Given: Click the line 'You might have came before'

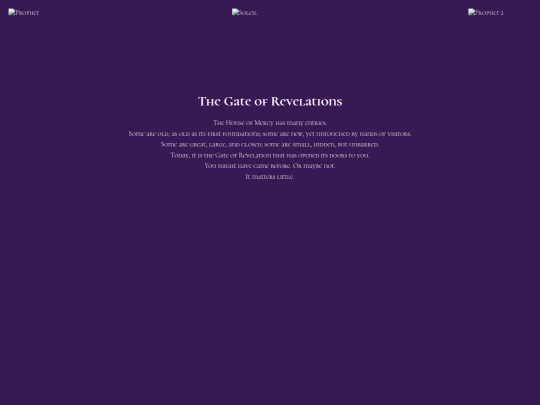Looking at the screenshot, I should (270, 166).
